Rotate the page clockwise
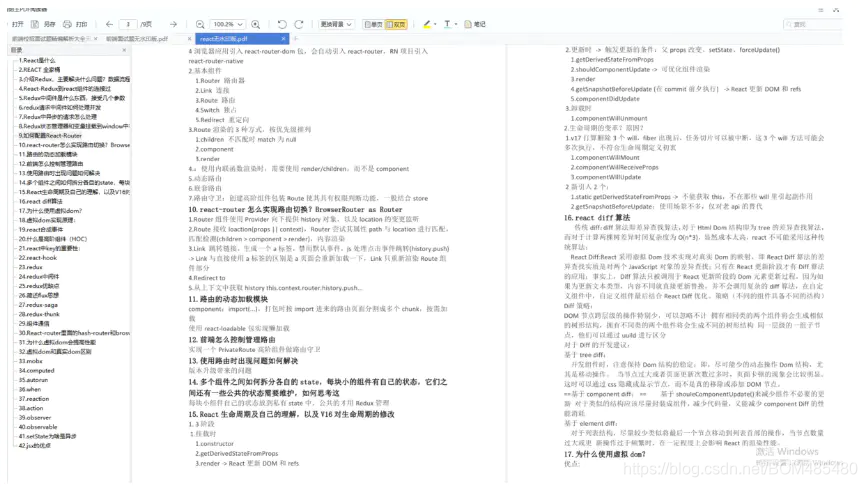 tap(299, 24)
